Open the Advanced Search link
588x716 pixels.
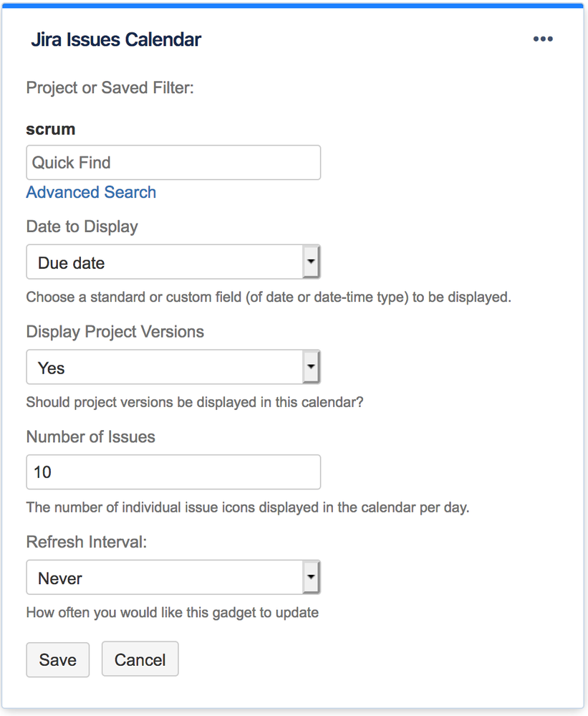point(91,192)
